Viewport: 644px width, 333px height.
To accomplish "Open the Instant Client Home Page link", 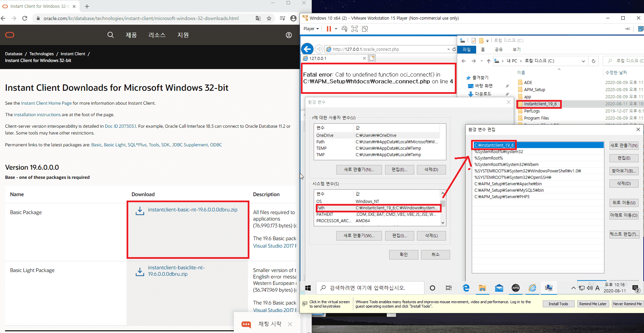I will click(x=46, y=103).
